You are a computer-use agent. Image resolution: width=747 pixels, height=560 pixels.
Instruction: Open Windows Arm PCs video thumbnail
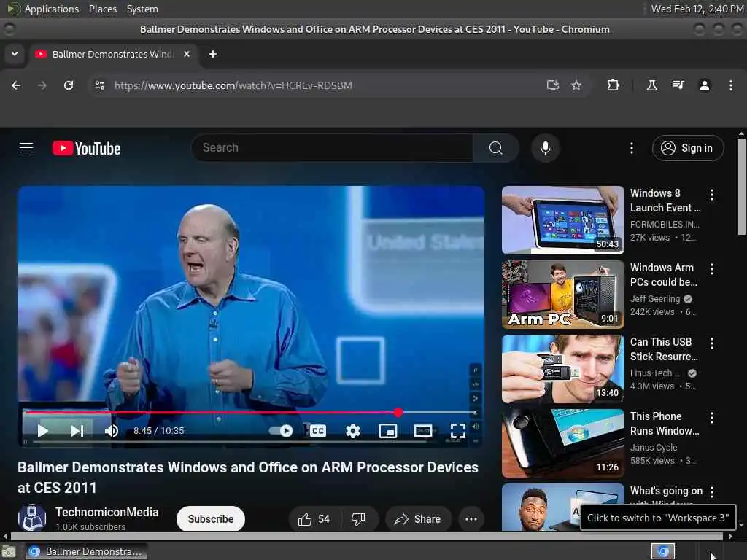(562, 295)
